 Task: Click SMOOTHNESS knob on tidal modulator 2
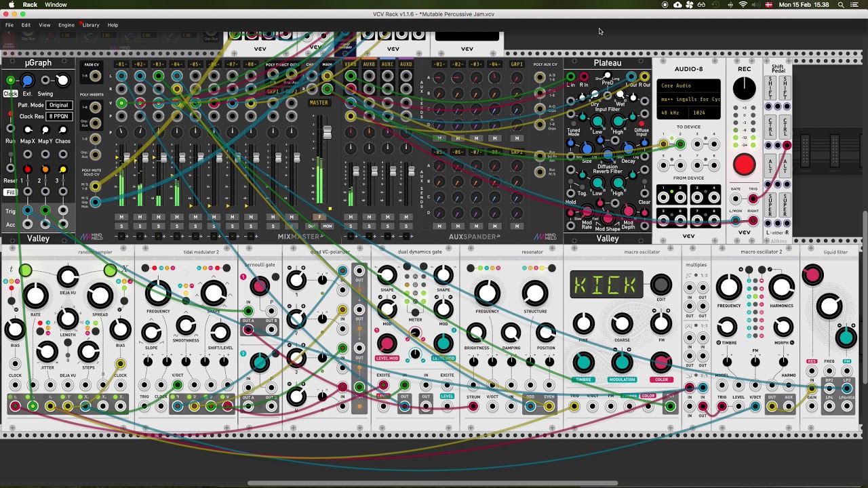tap(186, 327)
